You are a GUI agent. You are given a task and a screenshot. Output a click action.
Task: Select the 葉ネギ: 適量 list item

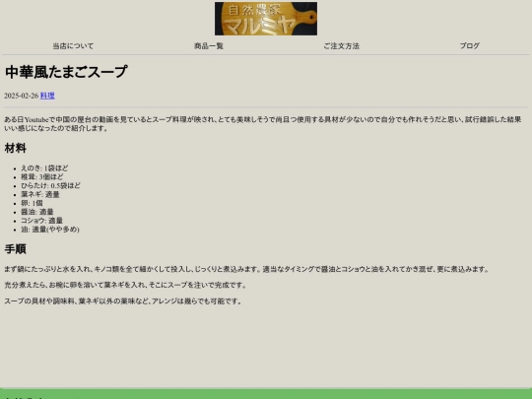pos(40,194)
